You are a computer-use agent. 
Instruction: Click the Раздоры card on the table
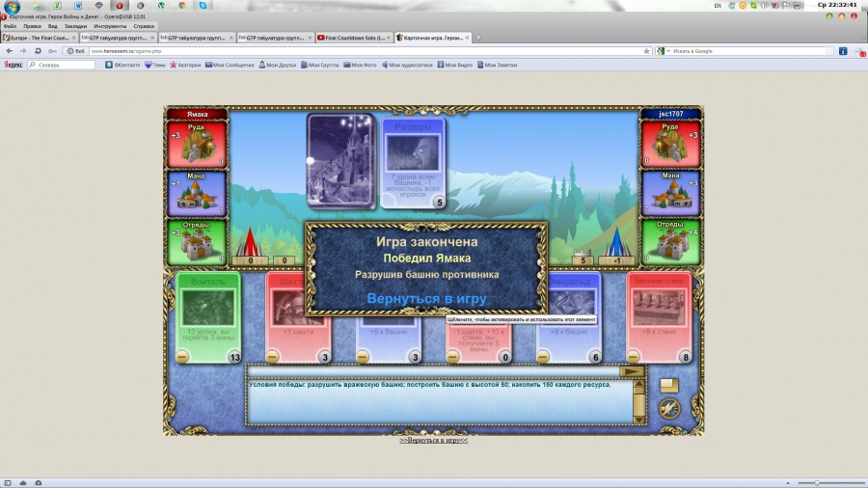pos(413,162)
